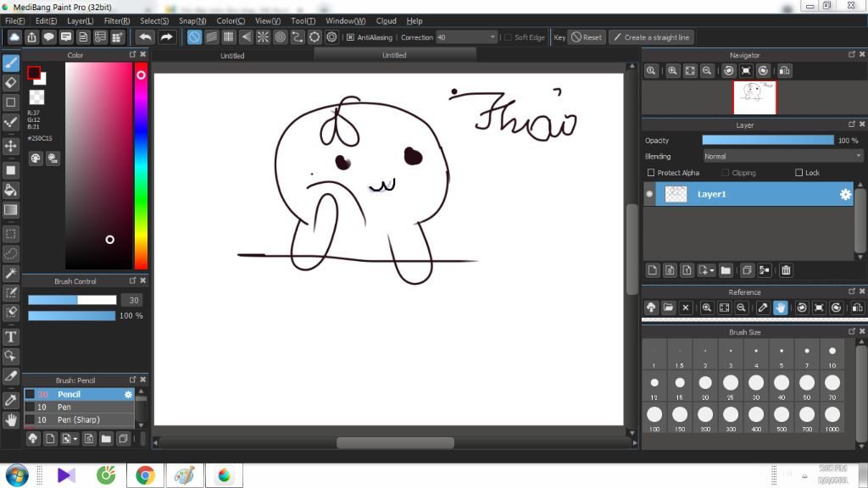Image resolution: width=868 pixels, height=488 pixels.
Task: Select the Lasso selection tool
Action: click(x=11, y=253)
